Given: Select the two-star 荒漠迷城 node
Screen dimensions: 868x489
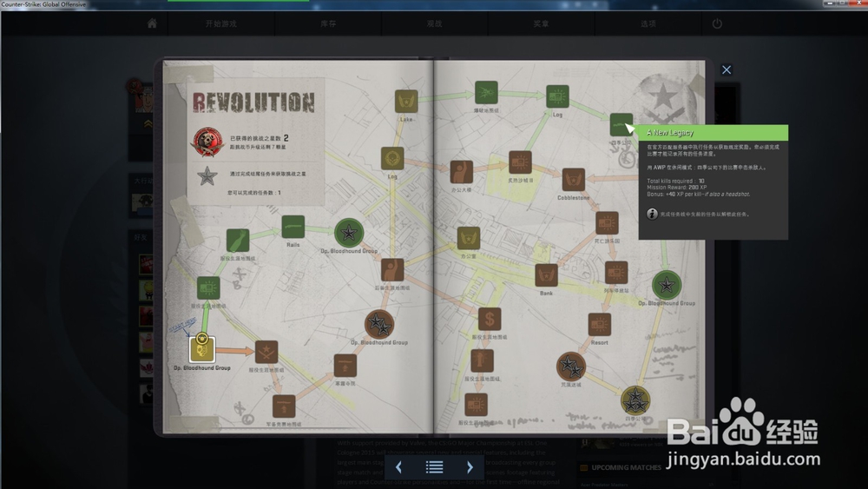Looking at the screenshot, I should (x=571, y=366).
